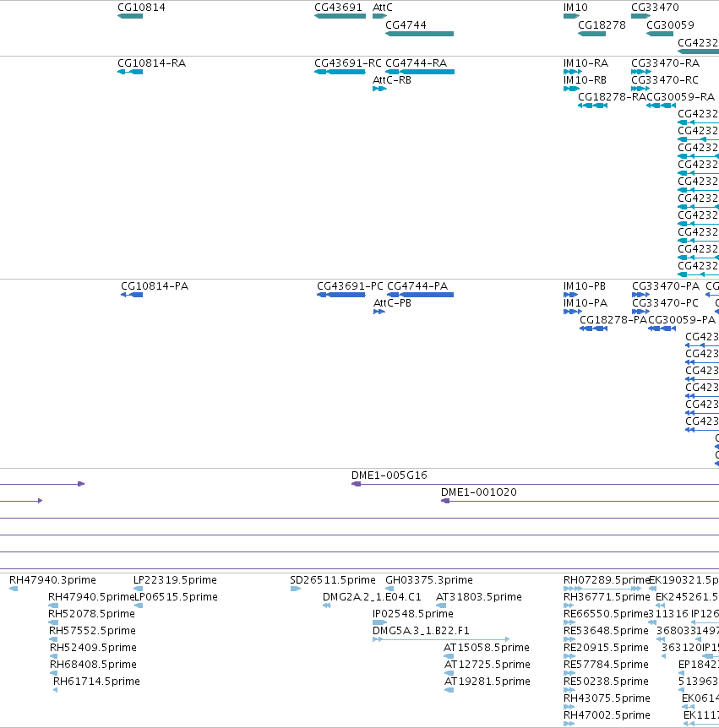
Task: Click protein CG10814-PA
Action: 132,295
